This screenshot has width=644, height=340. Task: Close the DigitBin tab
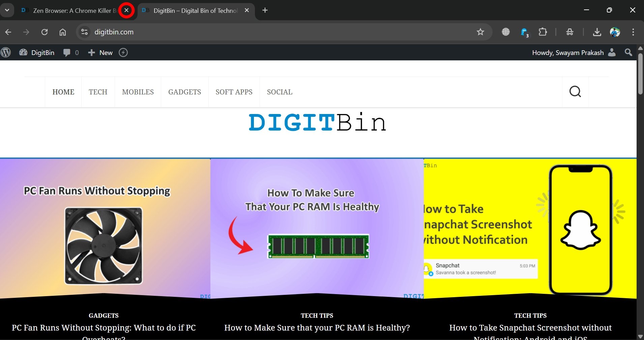click(x=247, y=10)
